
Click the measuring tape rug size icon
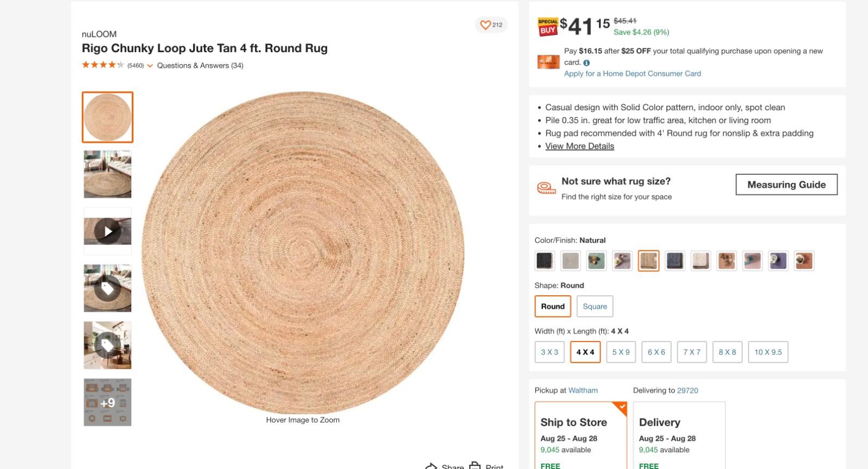tap(546, 187)
